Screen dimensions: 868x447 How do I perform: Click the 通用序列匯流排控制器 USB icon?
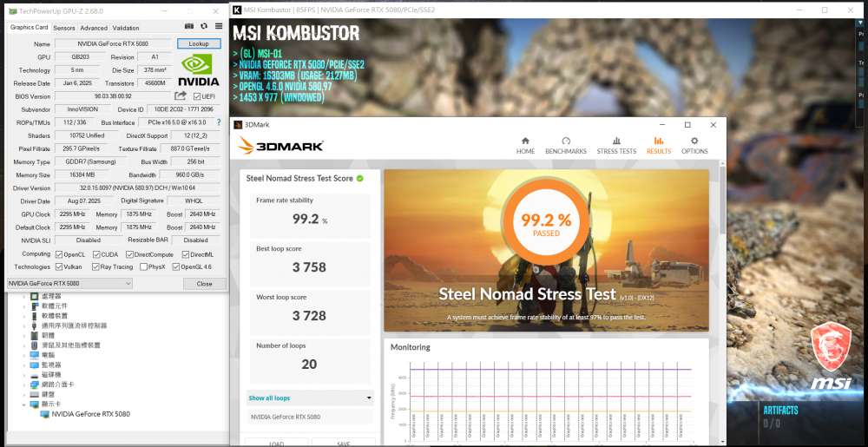[x=35, y=325]
